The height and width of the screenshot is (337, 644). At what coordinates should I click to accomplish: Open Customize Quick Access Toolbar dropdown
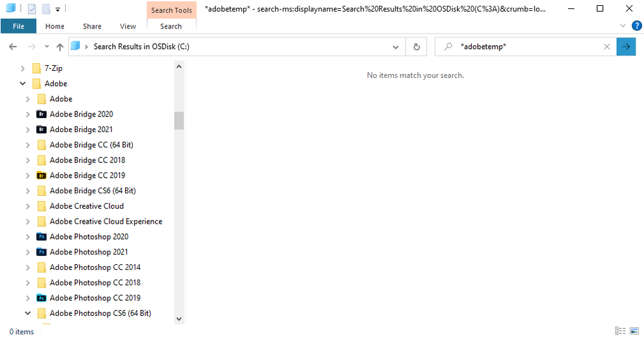(x=57, y=9)
